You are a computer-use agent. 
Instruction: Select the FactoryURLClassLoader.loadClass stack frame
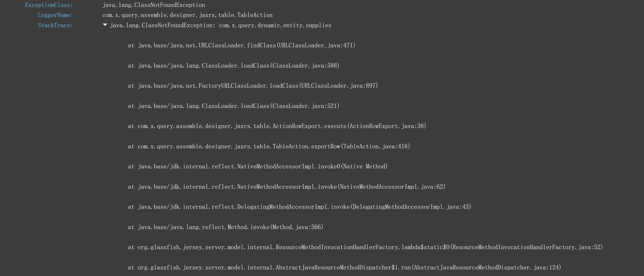[253, 86]
